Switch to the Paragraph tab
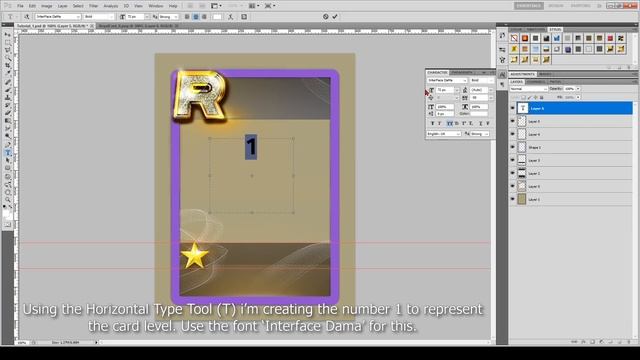Image resolution: width=640 pixels, height=360 pixels. click(463, 72)
